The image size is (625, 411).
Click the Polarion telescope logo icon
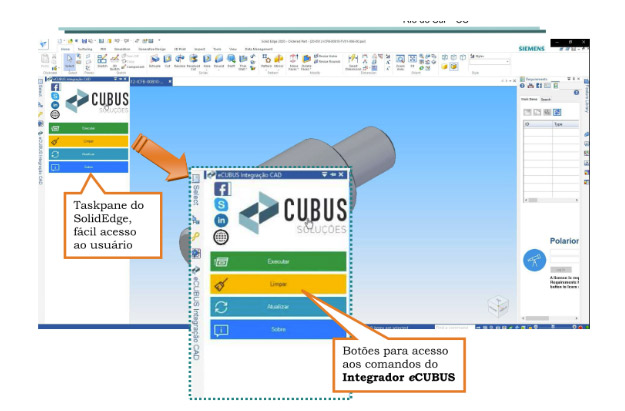point(535,260)
